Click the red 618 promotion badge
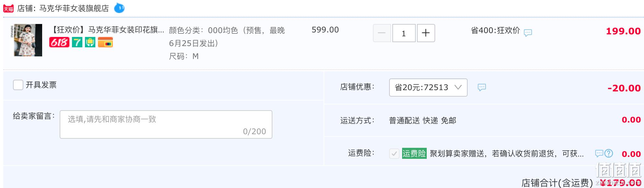 pos(59,42)
